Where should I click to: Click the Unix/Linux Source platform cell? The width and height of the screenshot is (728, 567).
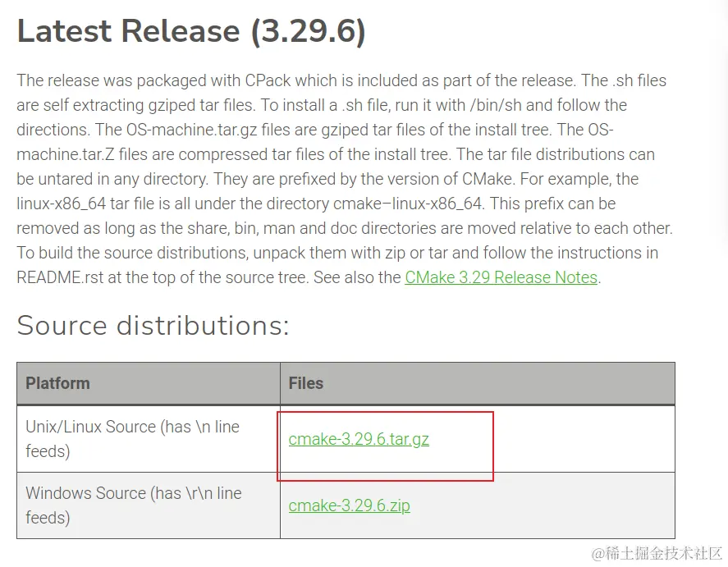[132, 439]
